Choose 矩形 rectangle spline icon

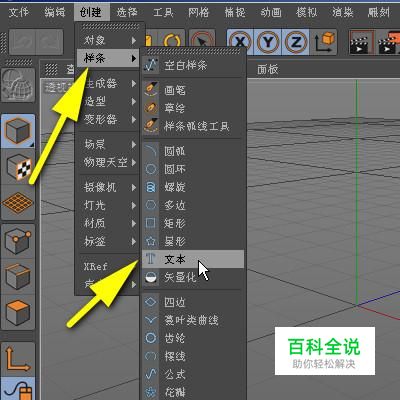pyautogui.click(x=151, y=223)
